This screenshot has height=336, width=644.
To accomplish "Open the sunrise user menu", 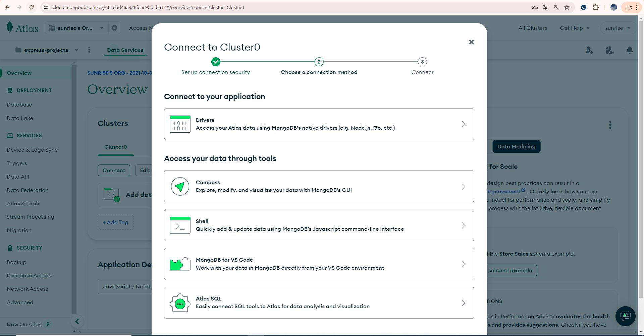I will [618, 28].
